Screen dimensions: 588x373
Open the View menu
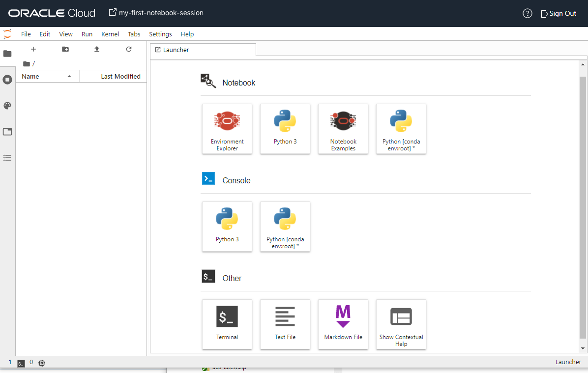point(65,34)
